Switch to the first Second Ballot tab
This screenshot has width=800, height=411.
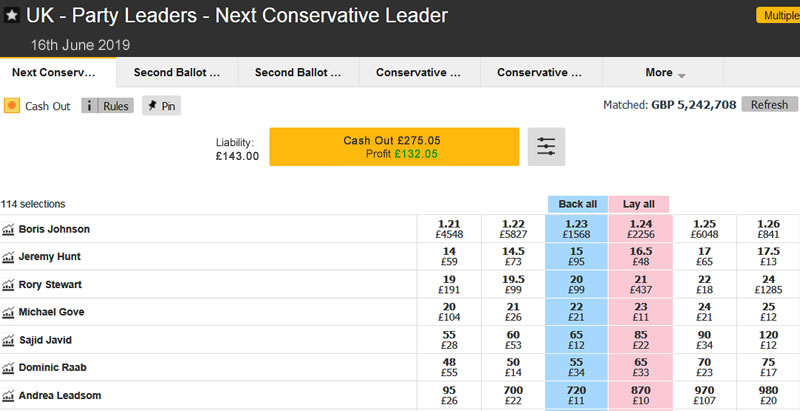pyautogui.click(x=176, y=73)
